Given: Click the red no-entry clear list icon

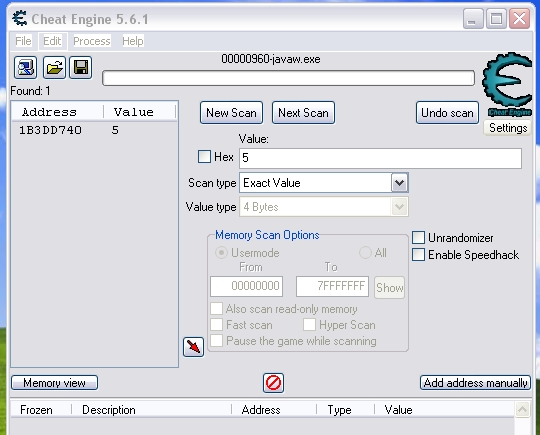Looking at the screenshot, I should tap(273, 383).
